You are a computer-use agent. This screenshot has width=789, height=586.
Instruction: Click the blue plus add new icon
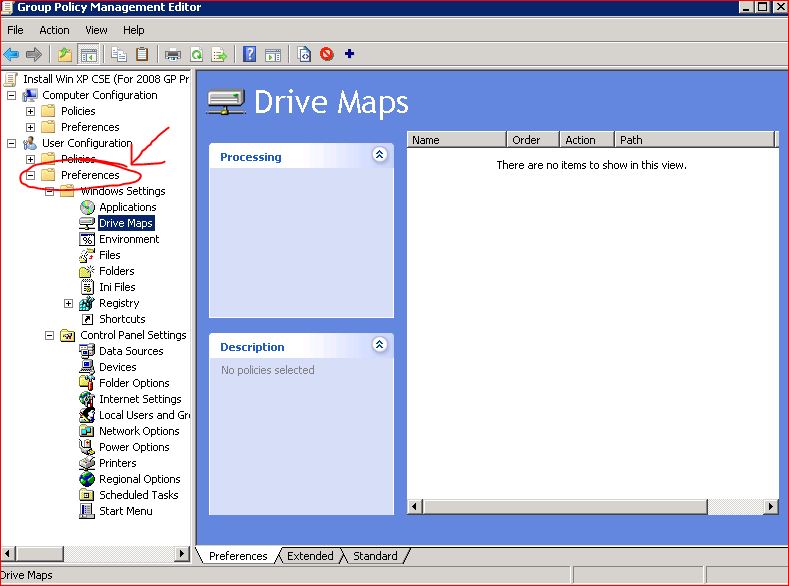[x=349, y=54]
